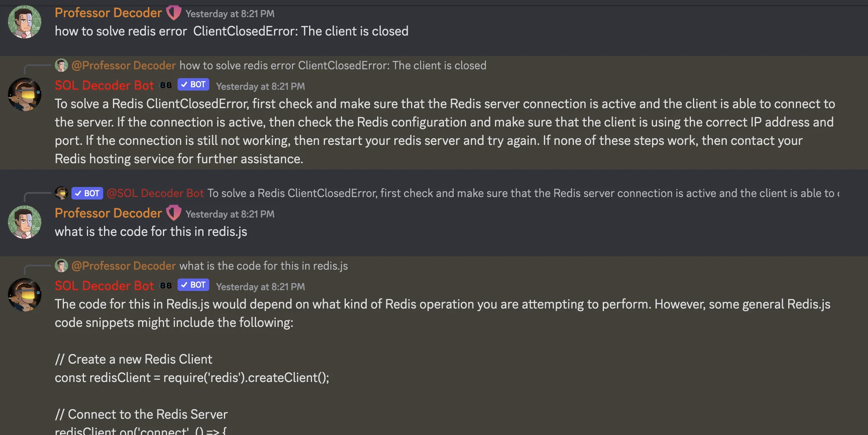The image size is (868, 435).
Task: Click @Professor Decoder mention in redis.js reply preview
Action: point(124,266)
